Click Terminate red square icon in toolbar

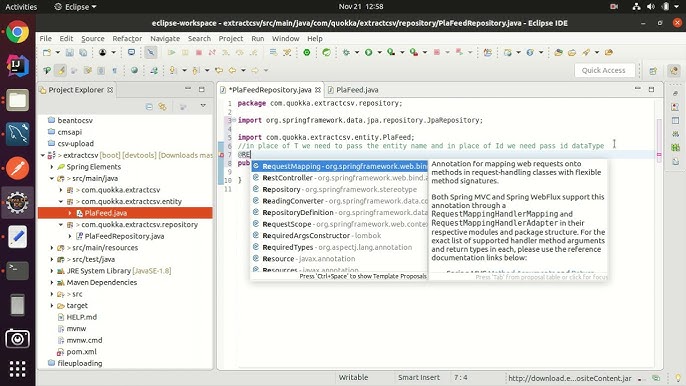click(199, 53)
